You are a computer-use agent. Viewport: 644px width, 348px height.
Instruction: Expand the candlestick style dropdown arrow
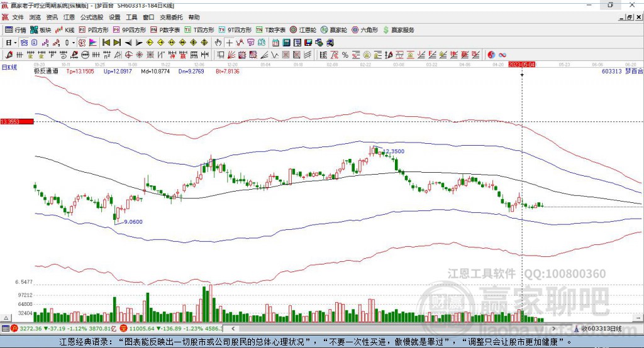[x=74, y=43]
